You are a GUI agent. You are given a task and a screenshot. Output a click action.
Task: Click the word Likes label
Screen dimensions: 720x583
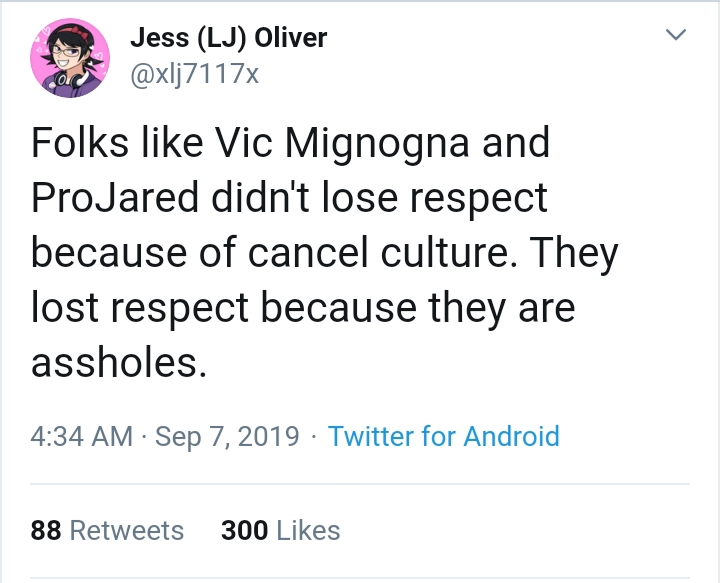tap(309, 530)
